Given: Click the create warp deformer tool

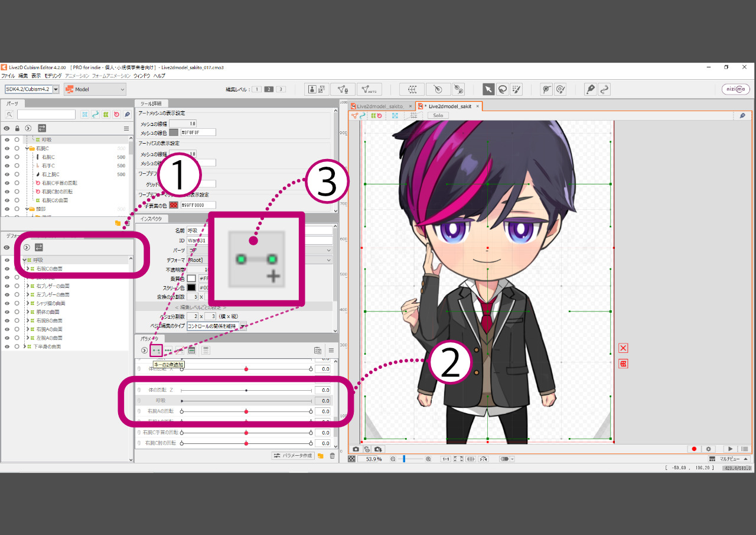Looking at the screenshot, I should point(412,89).
